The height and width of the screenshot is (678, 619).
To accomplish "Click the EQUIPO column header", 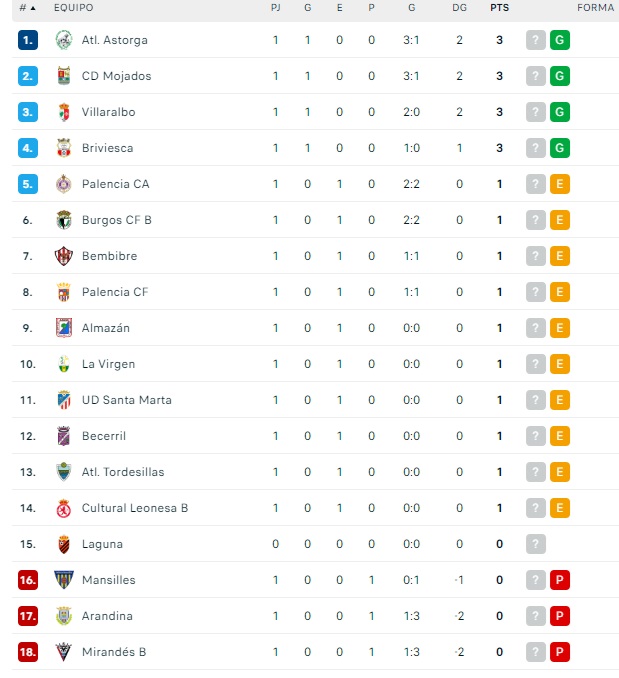I will coord(73,8).
